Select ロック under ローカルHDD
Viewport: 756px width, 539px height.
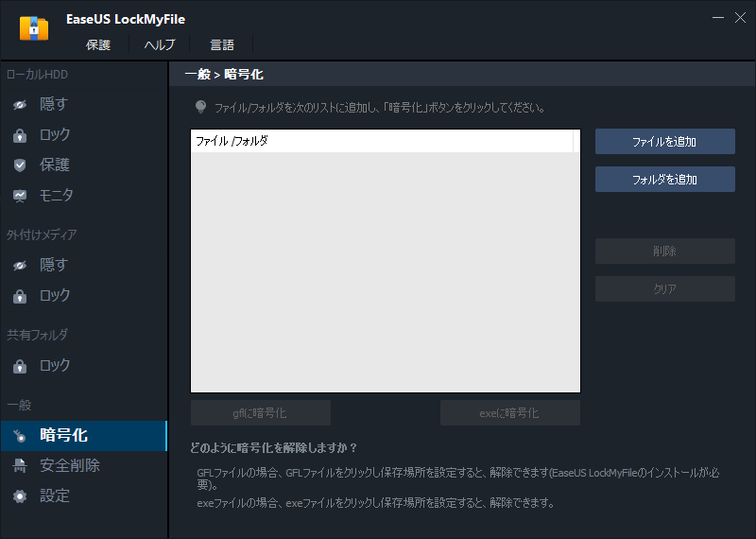[x=84, y=134]
